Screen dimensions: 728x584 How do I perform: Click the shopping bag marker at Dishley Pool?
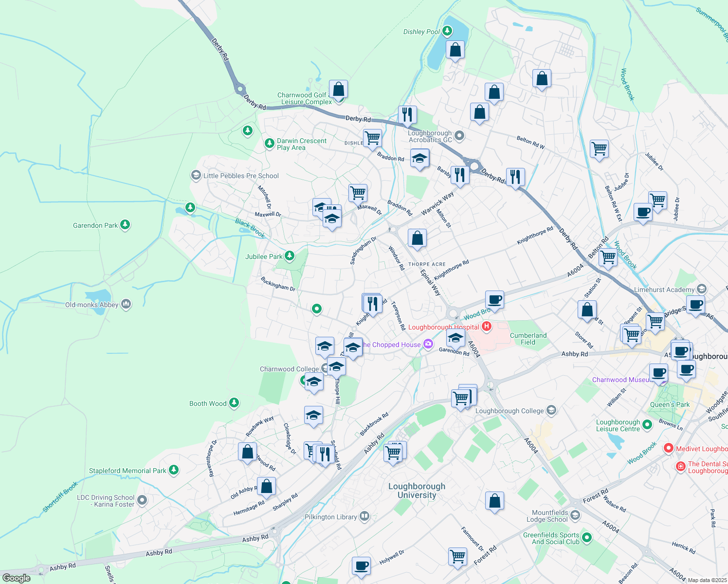click(455, 50)
